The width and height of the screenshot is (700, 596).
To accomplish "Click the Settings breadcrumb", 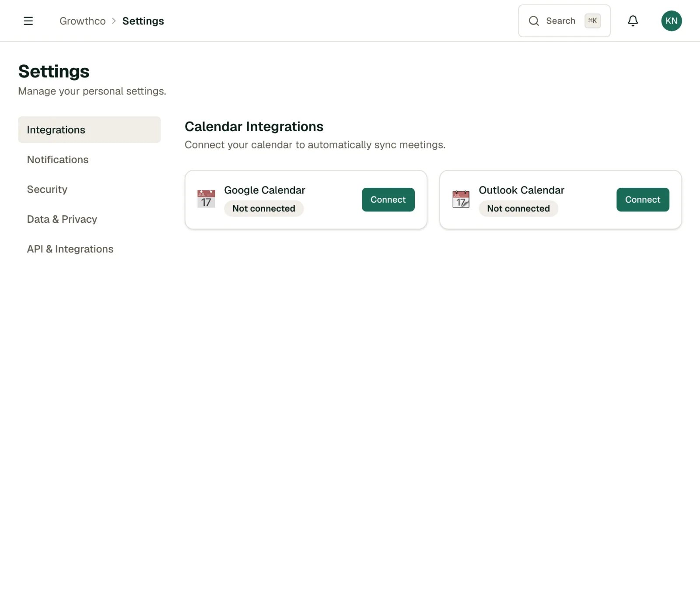I will 143,21.
